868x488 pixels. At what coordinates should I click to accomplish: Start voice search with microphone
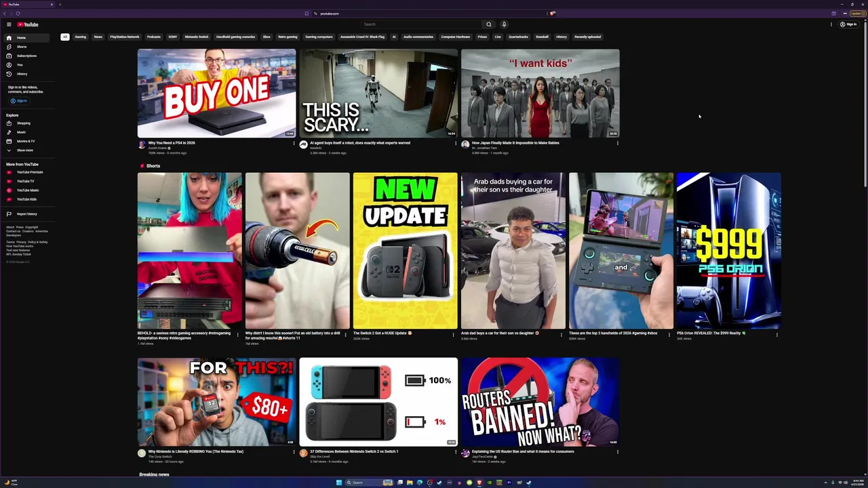coord(504,24)
